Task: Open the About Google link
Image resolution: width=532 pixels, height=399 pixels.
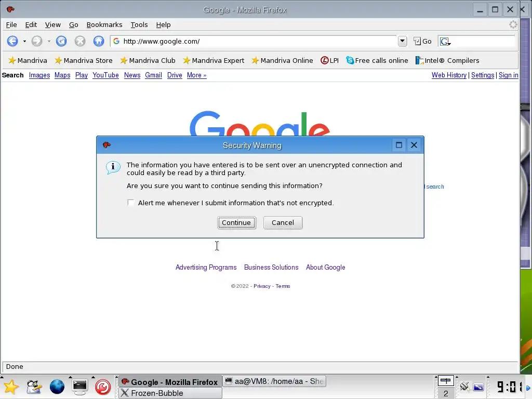Action: 325,268
